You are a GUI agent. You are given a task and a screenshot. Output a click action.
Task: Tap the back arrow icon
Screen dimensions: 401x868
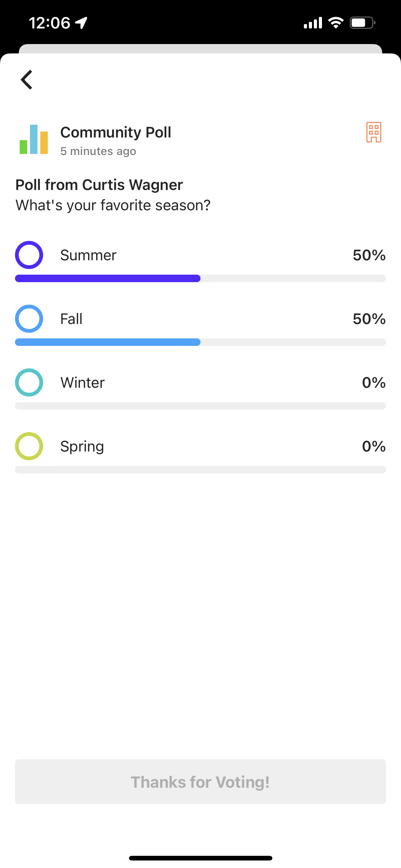(27, 80)
